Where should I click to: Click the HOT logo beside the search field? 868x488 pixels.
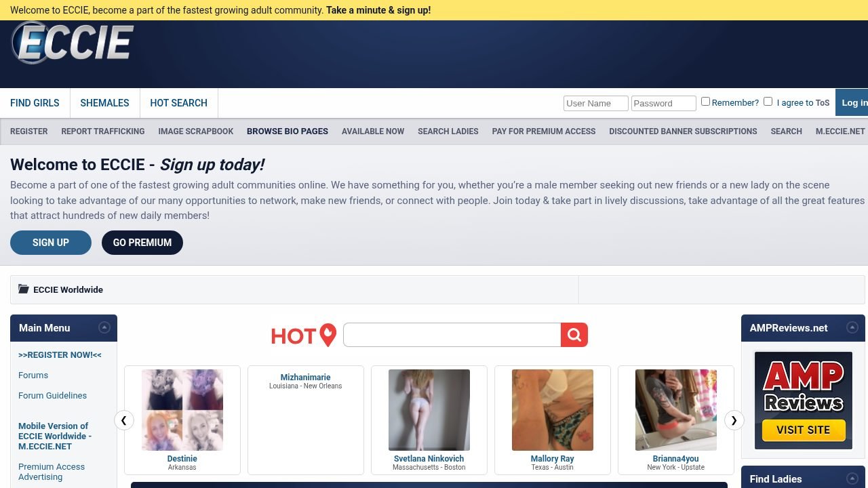coord(304,335)
